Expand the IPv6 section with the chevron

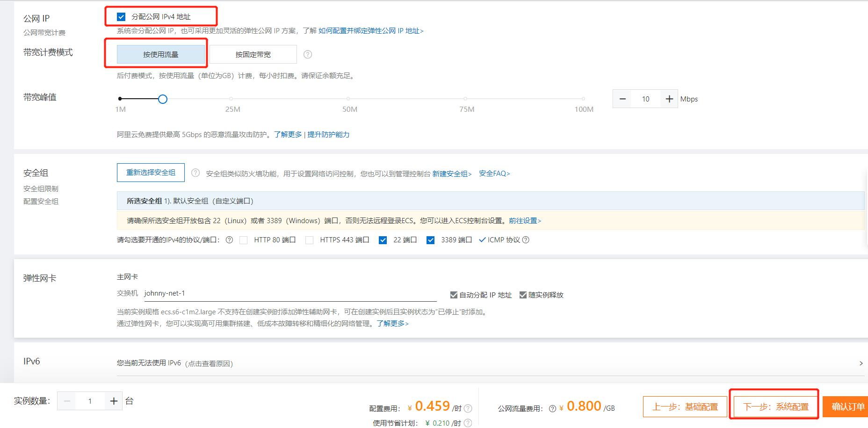pyautogui.click(x=861, y=363)
